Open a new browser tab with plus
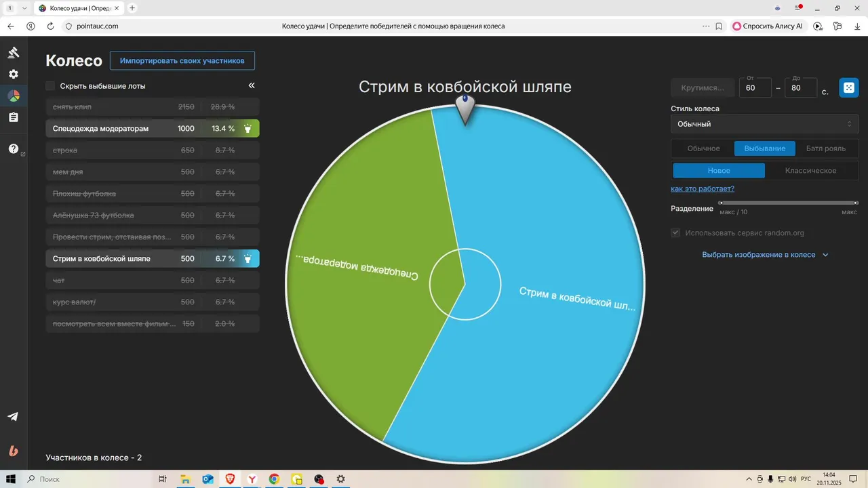The width and height of the screenshot is (868, 488). 132,8
